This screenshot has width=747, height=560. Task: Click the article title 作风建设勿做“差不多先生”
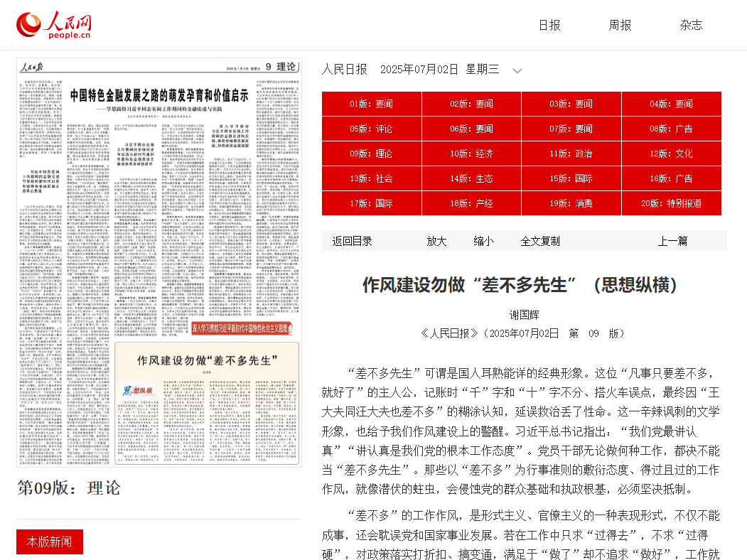tap(520, 285)
